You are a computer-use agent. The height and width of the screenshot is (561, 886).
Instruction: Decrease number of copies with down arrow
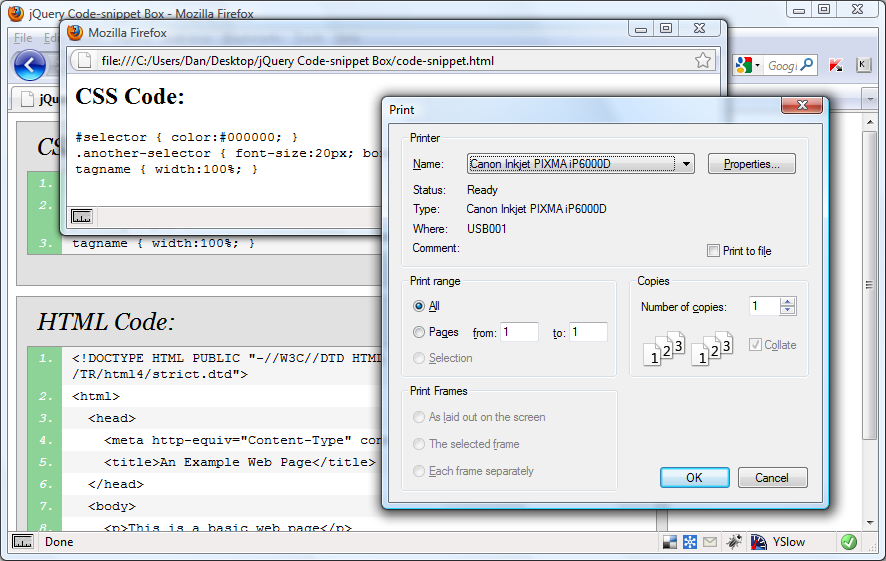(788, 311)
